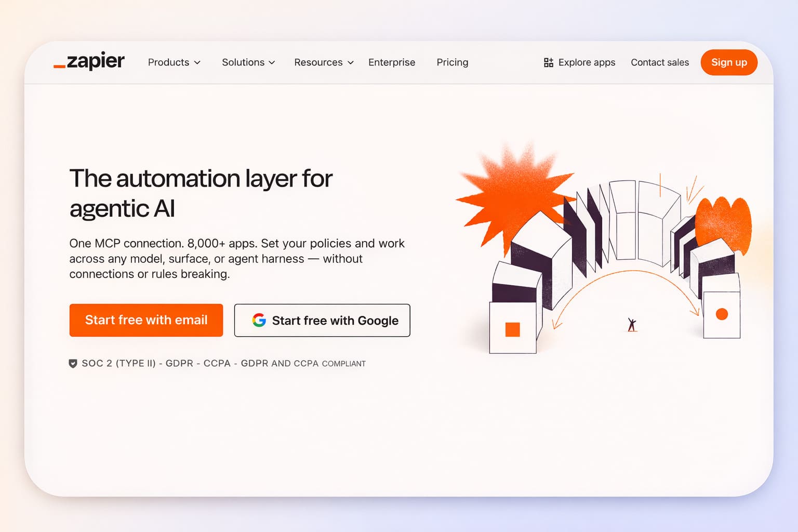This screenshot has width=798, height=532.
Task: Open the Contact sales link
Action: coord(659,62)
